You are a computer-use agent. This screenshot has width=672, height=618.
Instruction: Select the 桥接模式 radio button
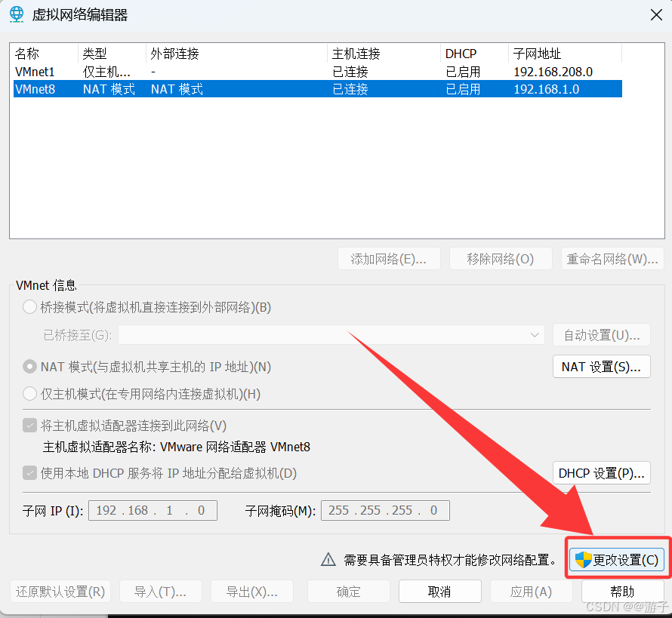[x=29, y=307]
